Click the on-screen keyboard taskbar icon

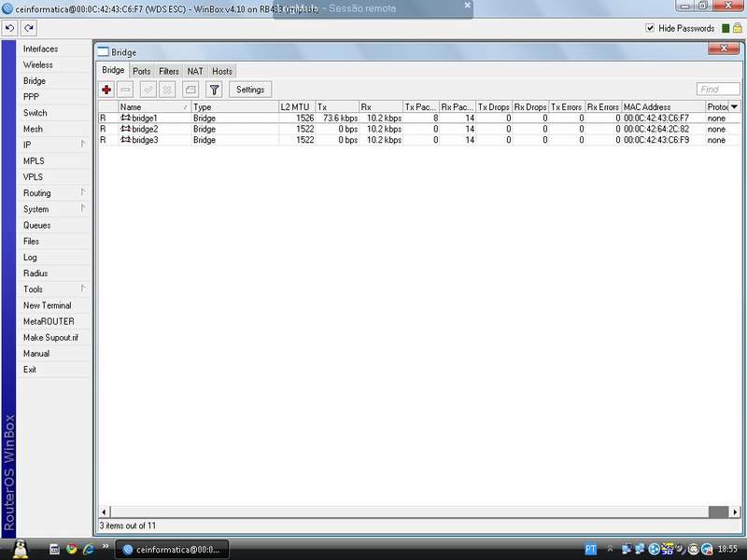pos(54,549)
